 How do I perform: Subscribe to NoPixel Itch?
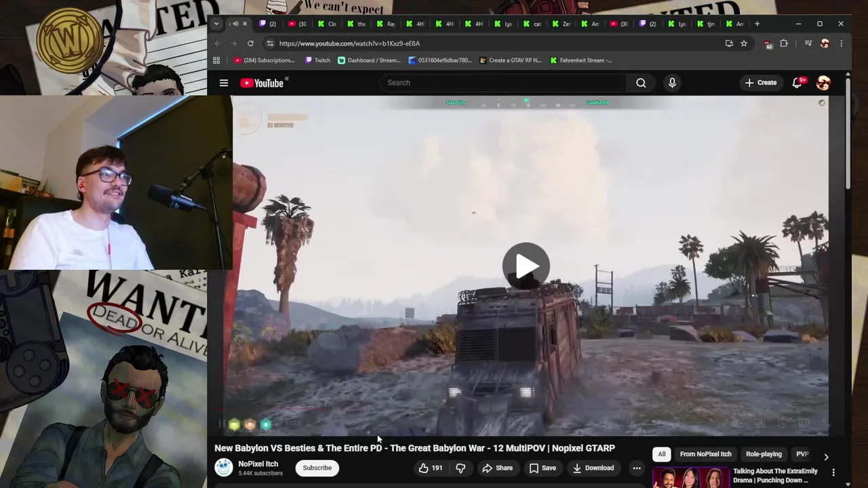pos(317,468)
